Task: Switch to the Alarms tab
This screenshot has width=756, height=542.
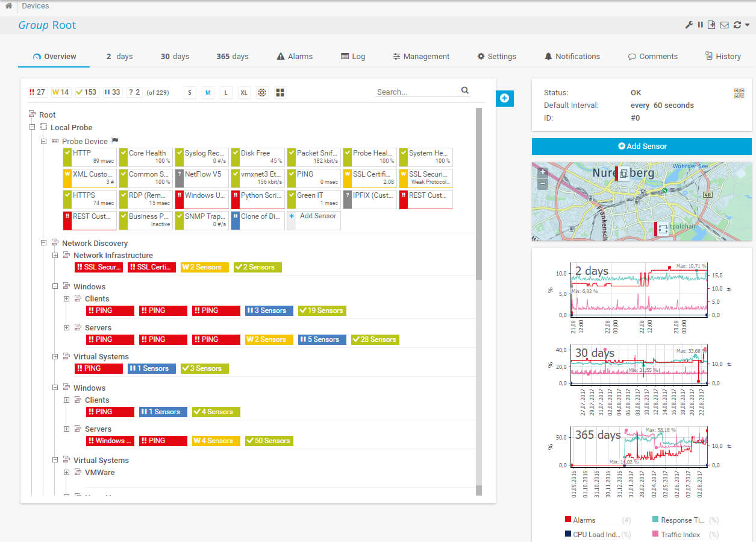Action: pos(295,56)
